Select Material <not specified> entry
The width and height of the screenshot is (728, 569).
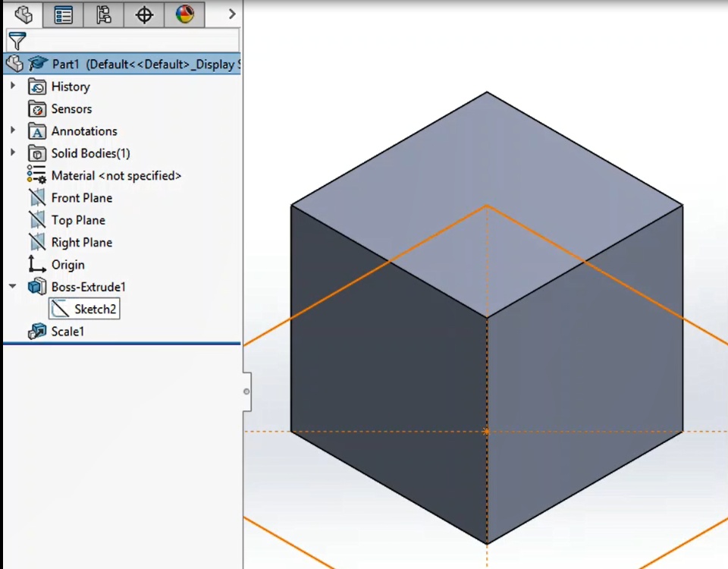point(116,175)
